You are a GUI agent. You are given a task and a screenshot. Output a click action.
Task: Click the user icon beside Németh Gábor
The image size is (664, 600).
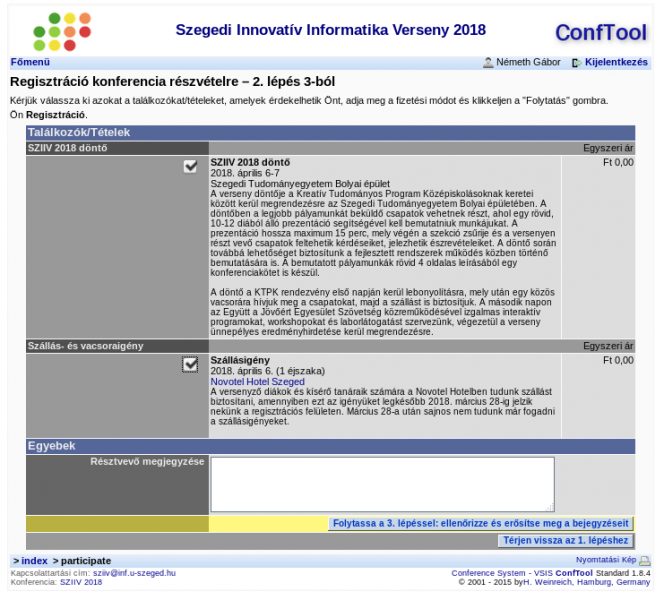click(x=488, y=62)
